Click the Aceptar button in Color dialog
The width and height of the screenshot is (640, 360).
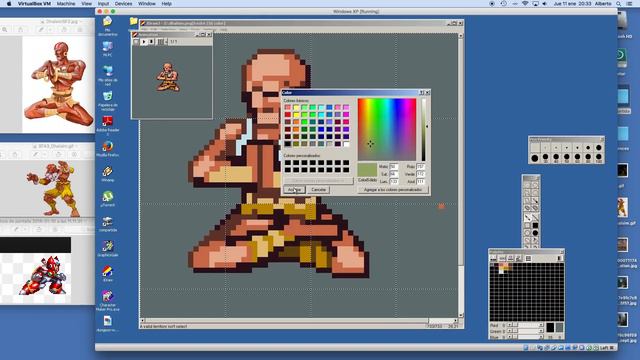tap(294, 190)
